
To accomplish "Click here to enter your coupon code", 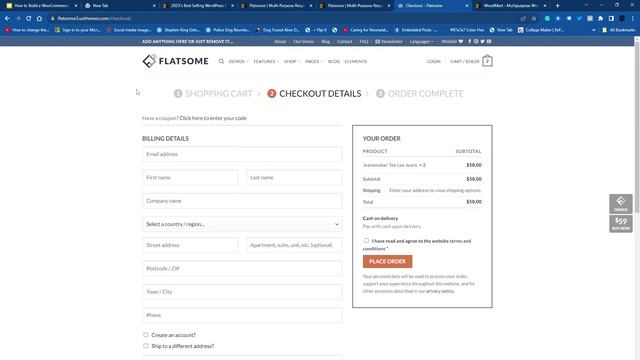I will pos(213,118).
